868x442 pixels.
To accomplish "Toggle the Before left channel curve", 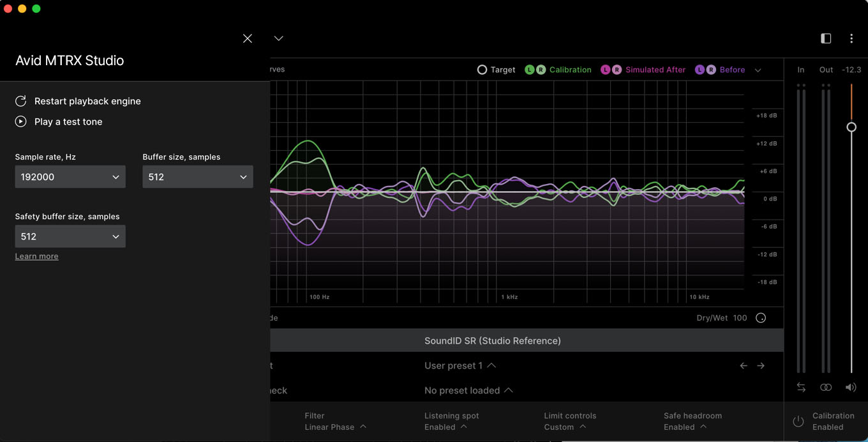I will click(x=700, y=70).
